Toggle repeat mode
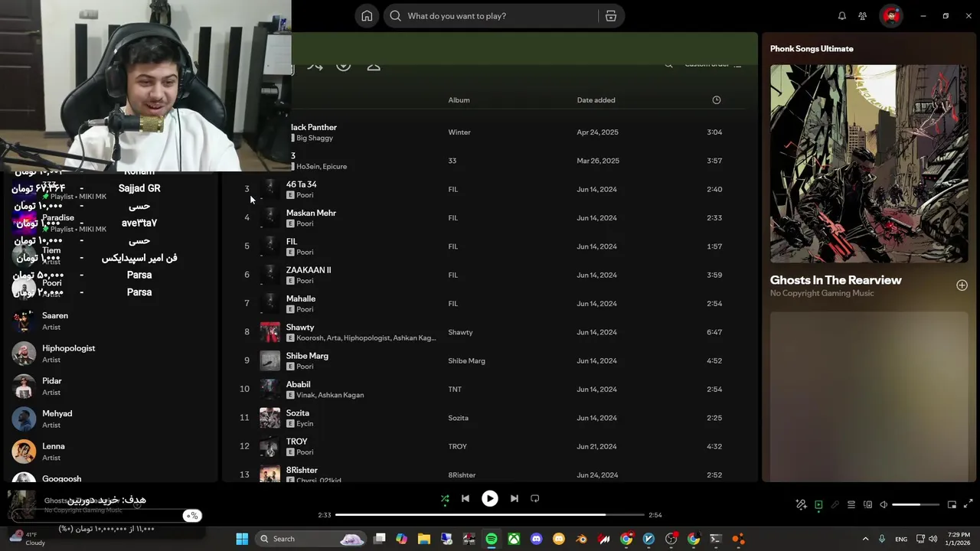Image resolution: width=980 pixels, height=551 pixels. [535, 499]
